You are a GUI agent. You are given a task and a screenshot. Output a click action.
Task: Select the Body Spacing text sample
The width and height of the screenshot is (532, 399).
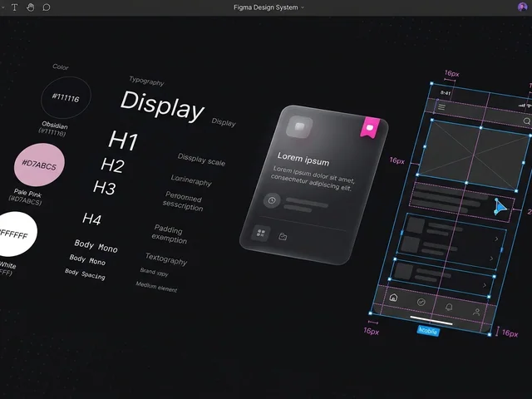[x=85, y=274]
